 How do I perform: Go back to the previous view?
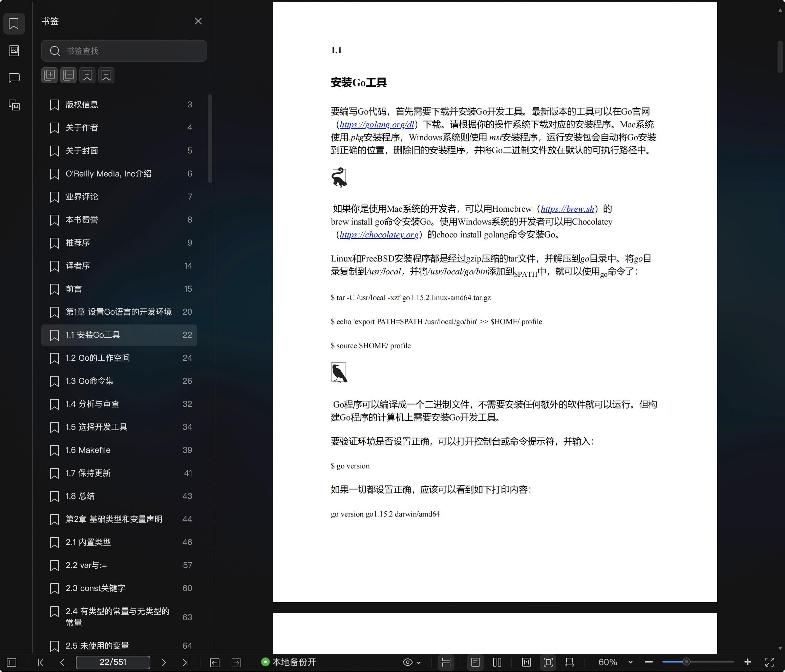(x=214, y=662)
